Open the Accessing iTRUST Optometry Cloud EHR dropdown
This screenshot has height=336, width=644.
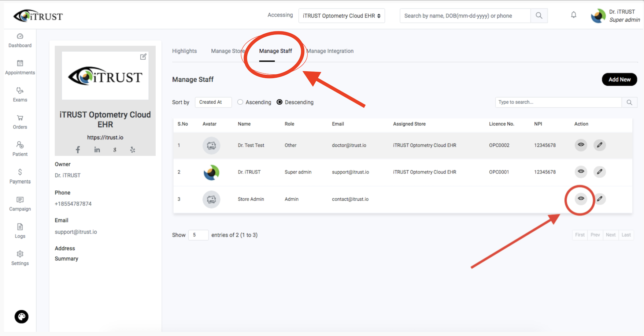342,16
